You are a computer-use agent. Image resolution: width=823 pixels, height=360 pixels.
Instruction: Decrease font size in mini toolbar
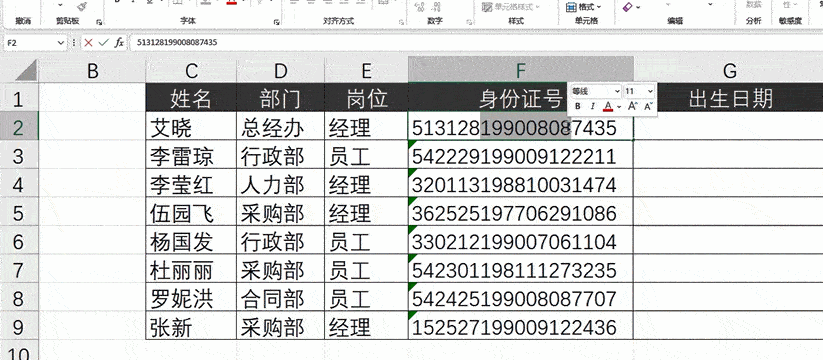pos(648,107)
